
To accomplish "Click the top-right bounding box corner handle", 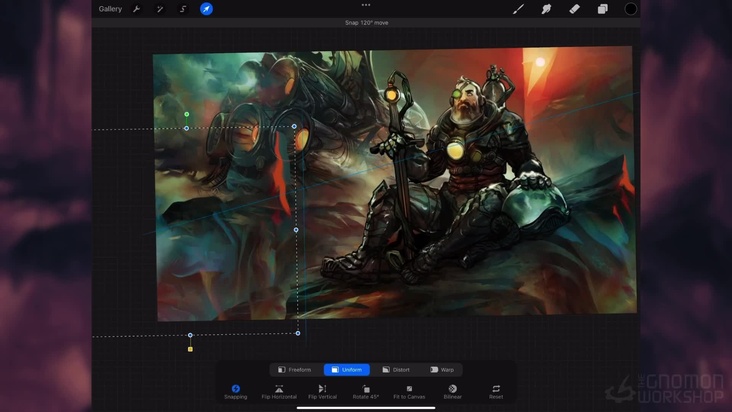I will (294, 126).
